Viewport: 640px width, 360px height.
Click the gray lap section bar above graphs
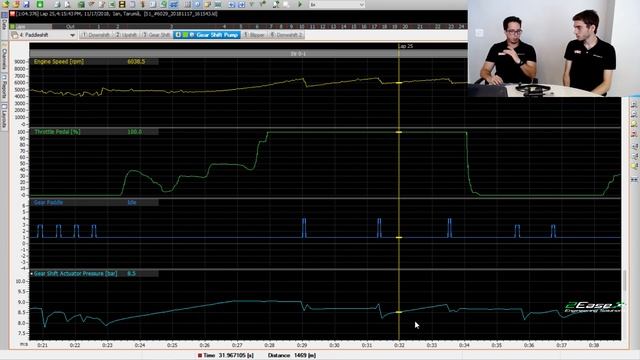(249, 53)
